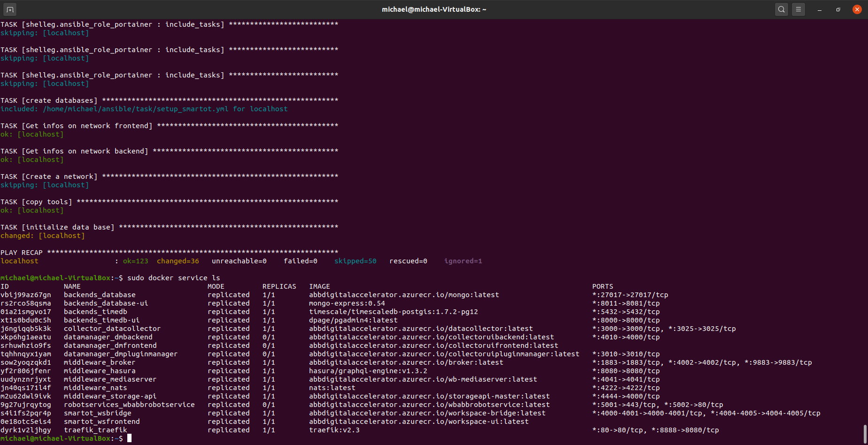
Task: Click the 'middleware_mediaserver' service name
Action: coord(110,379)
